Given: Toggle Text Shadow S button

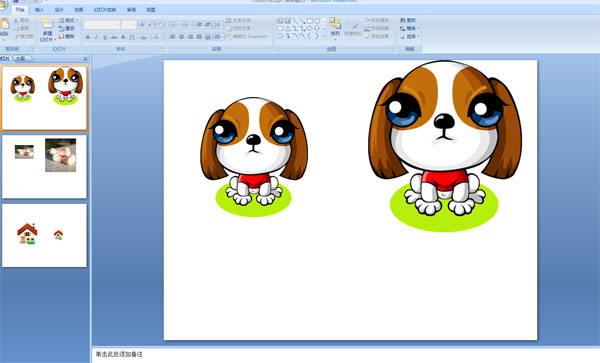Looking at the screenshot, I should pos(123,37).
